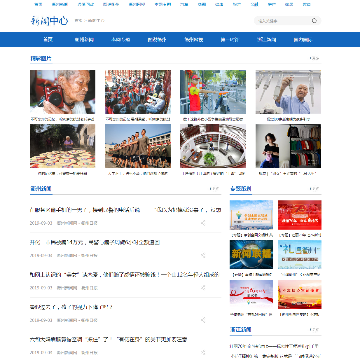Screen dimensions: 360x360
Task: Click the picture section header title
Action: [x=41, y=58]
